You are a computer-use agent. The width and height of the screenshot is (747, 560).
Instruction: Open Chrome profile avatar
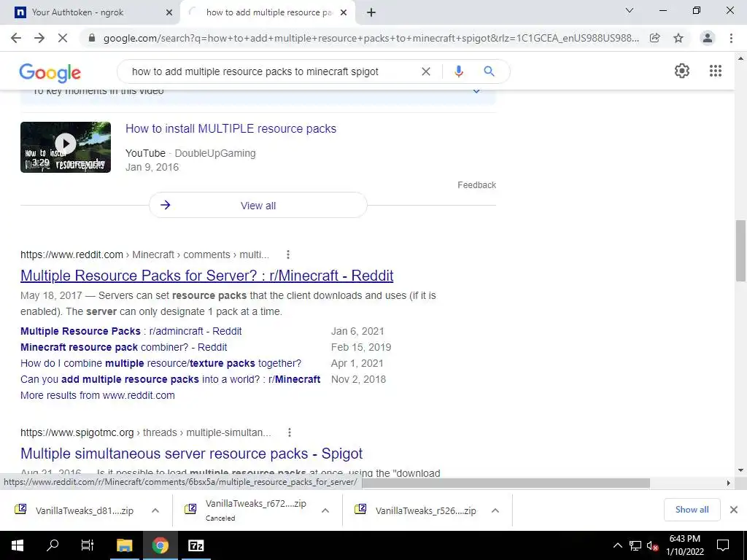tap(708, 38)
